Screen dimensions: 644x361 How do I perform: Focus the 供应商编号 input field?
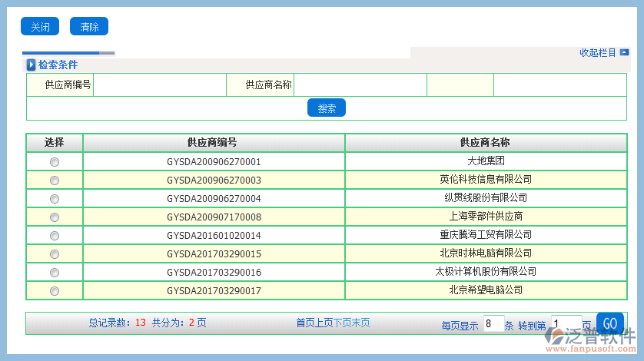pos(159,85)
